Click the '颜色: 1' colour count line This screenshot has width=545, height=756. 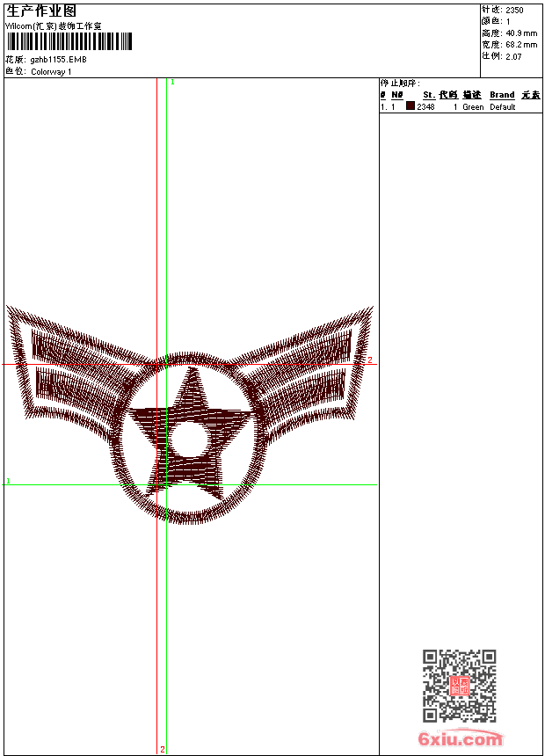pos(495,21)
